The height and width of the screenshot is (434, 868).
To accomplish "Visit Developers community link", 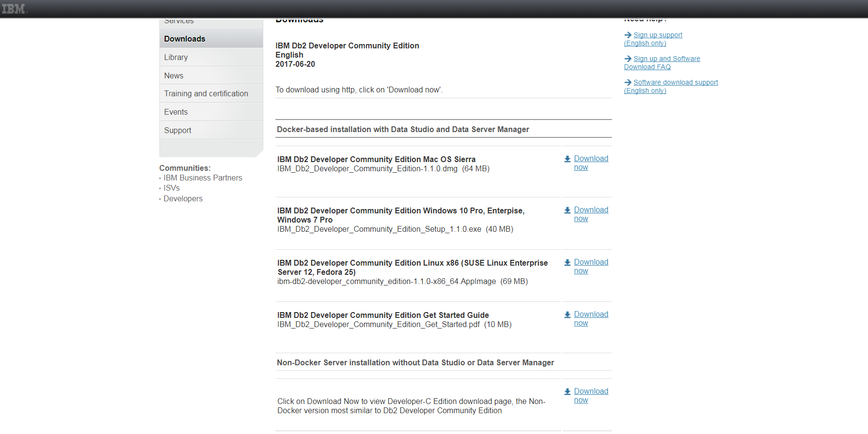I will pos(183,199).
